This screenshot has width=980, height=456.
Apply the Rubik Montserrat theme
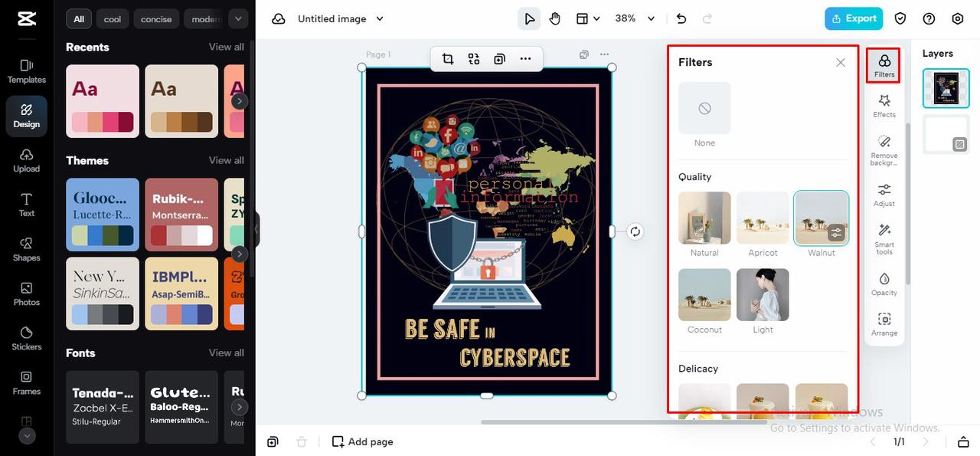181,215
